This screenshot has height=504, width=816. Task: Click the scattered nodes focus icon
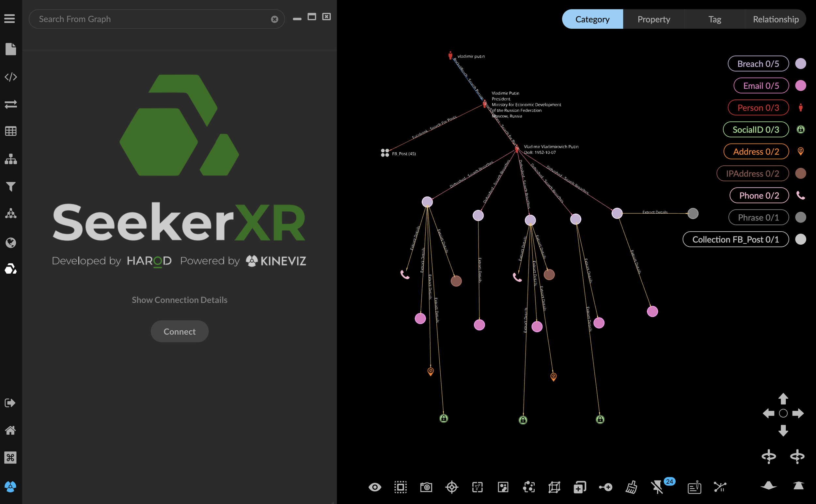point(529,487)
